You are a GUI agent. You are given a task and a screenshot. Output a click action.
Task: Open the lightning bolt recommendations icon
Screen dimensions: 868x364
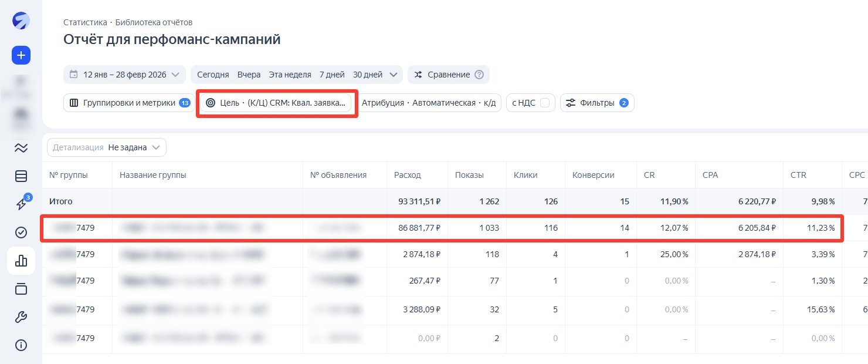point(21,204)
